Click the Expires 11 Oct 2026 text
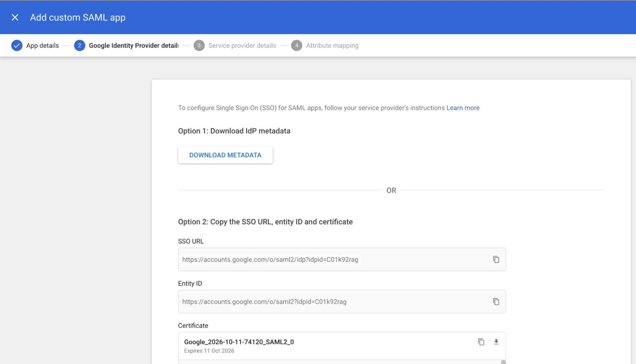636x364 pixels. 209,351
